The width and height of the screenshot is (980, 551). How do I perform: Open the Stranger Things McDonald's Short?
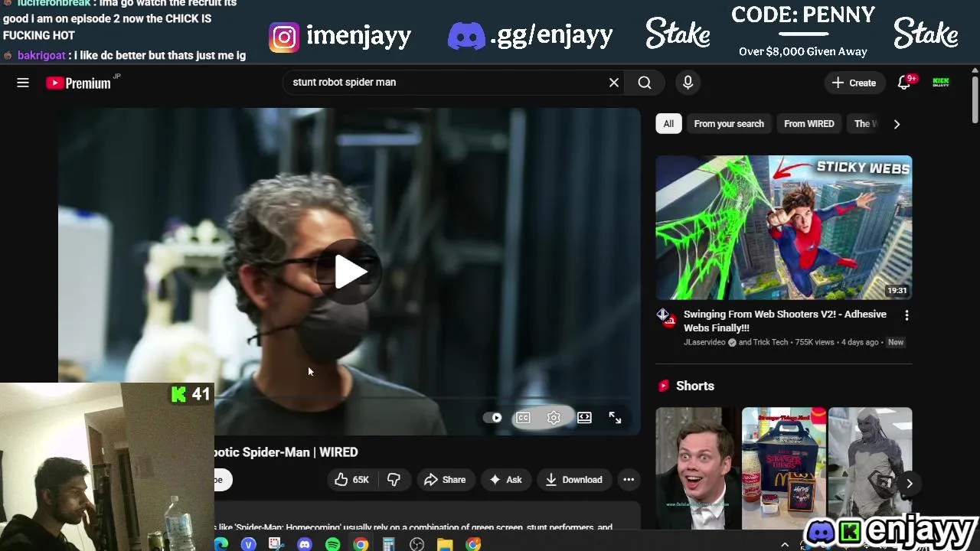(x=784, y=468)
